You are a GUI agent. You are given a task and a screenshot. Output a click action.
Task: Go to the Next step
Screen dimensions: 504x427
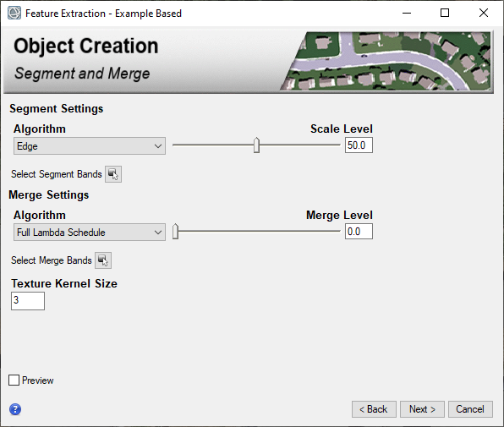pyautogui.click(x=422, y=409)
